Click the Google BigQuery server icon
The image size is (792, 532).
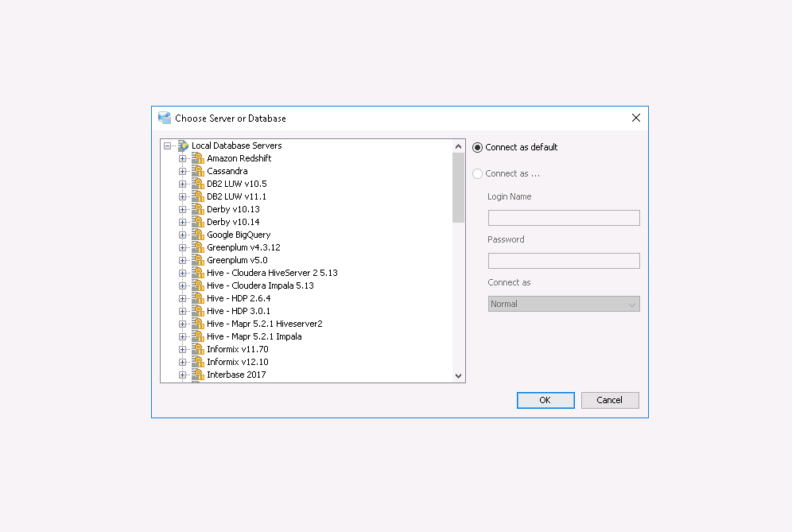click(x=198, y=235)
